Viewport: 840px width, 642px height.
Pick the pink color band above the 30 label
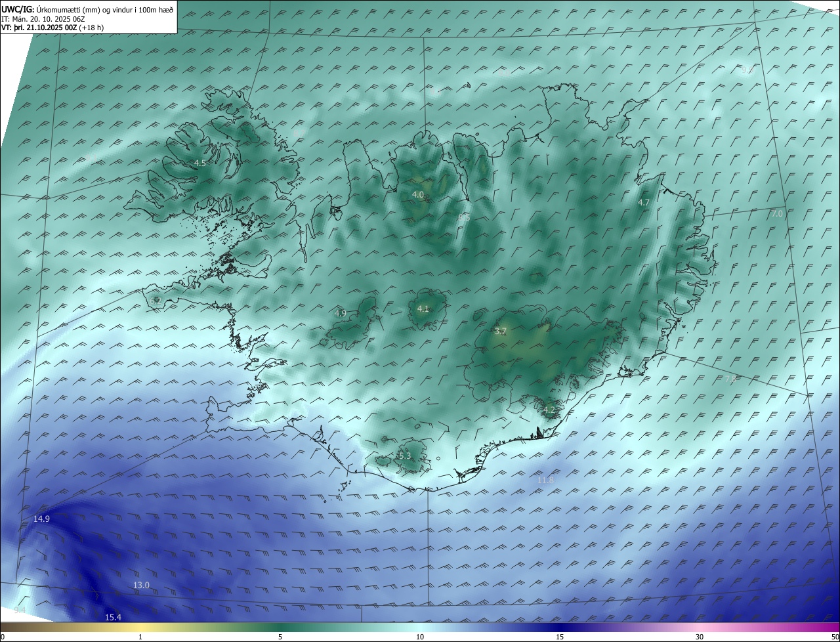[700, 627]
